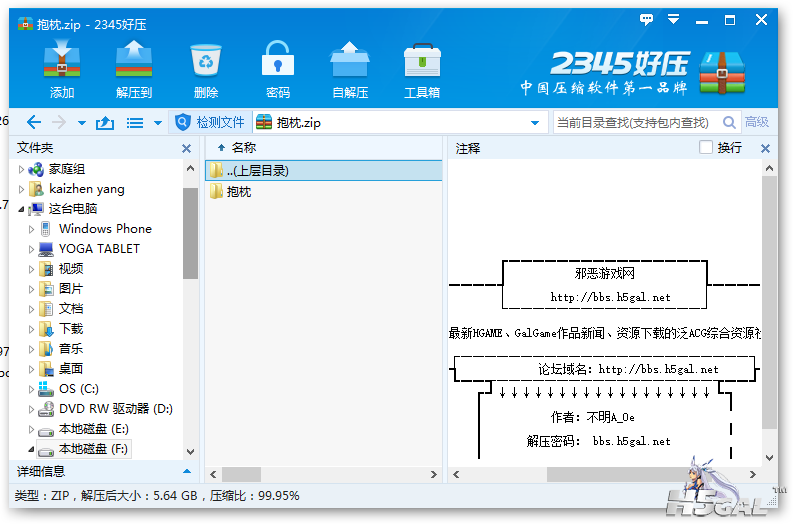
Task: Click 解压密码: bbs.h5gal.net text in comment
Action: click(x=598, y=441)
